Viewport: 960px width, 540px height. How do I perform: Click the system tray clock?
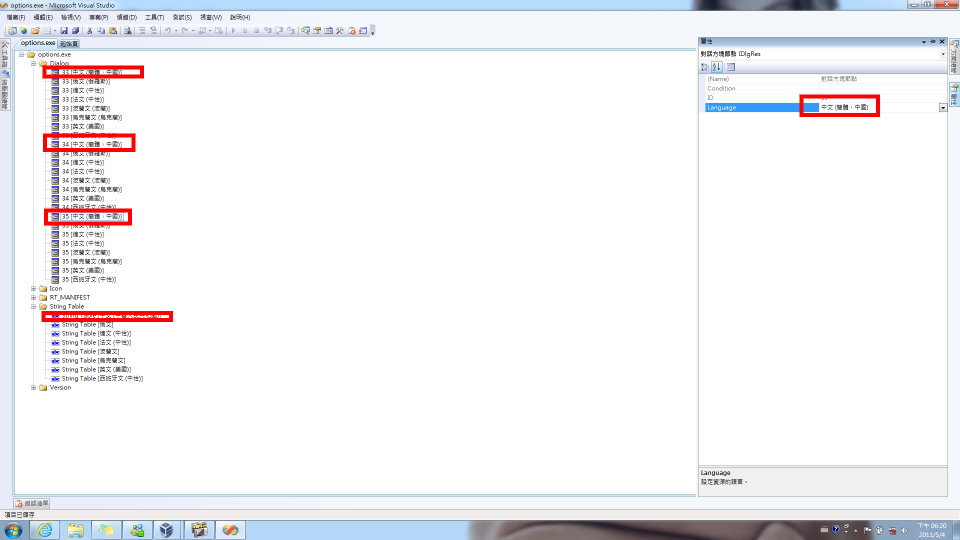coord(932,530)
